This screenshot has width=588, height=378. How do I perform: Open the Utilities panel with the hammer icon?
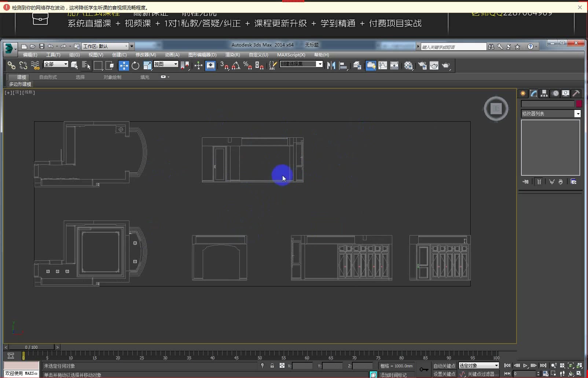point(576,93)
